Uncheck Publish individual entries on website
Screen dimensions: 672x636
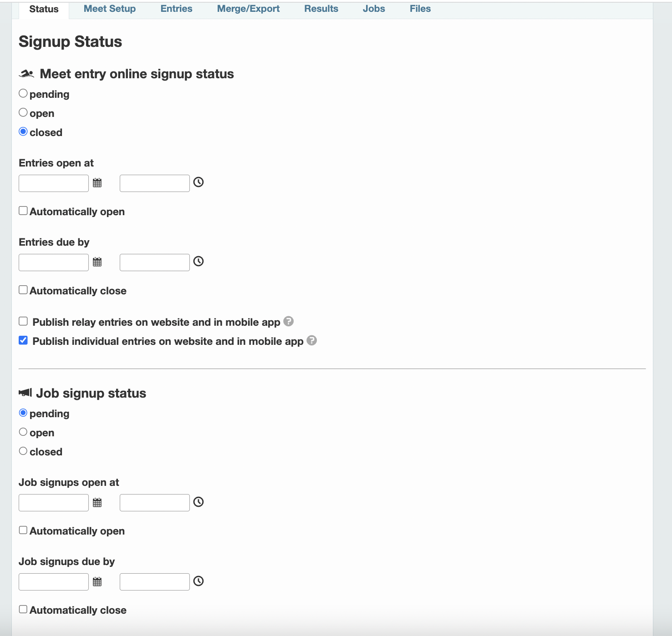point(23,339)
